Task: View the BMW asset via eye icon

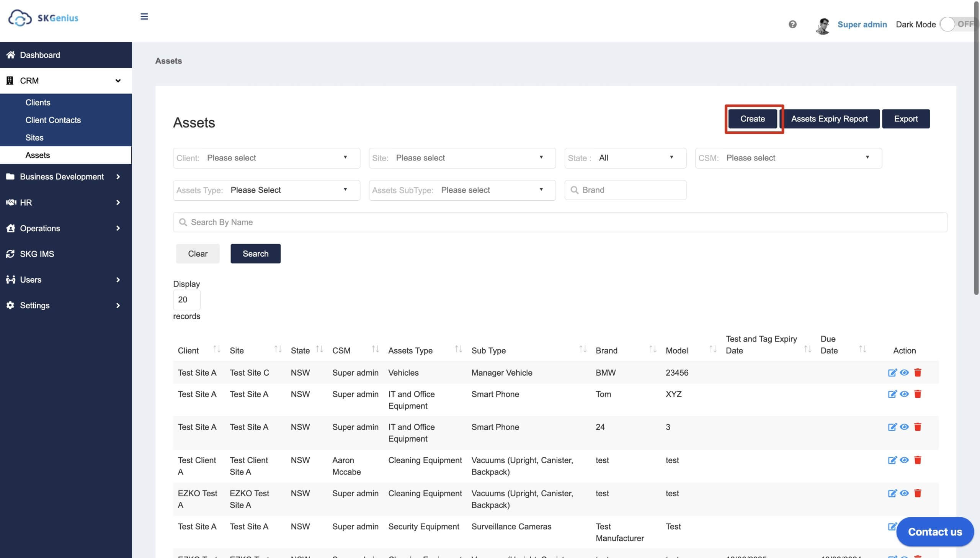Action: click(x=904, y=373)
